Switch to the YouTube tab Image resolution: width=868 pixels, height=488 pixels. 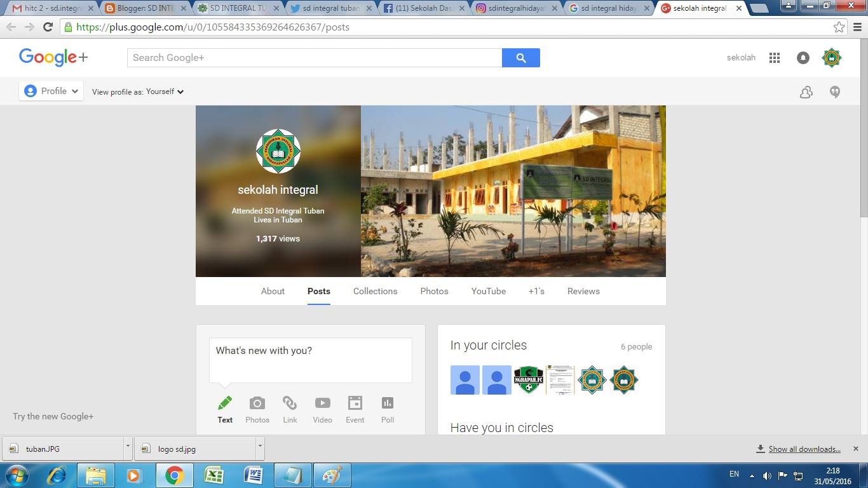coord(489,291)
